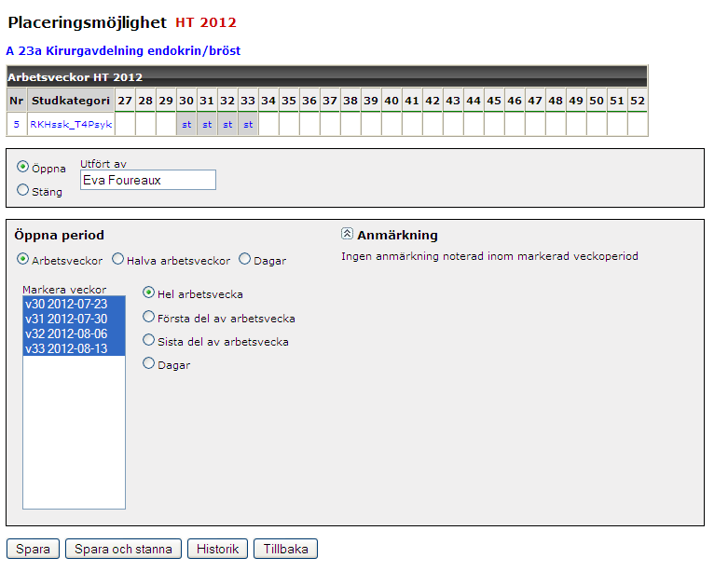Click the Spara button
Image resolution: width=728 pixels, height=585 pixels.
tap(33, 549)
